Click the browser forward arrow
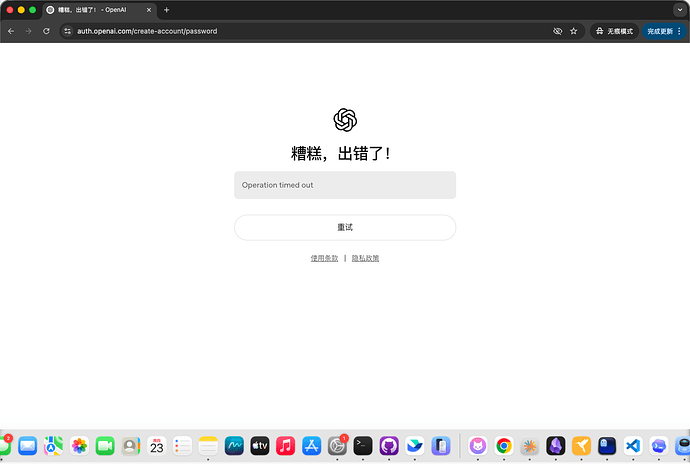This screenshot has height=464, width=690. click(29, 31)
